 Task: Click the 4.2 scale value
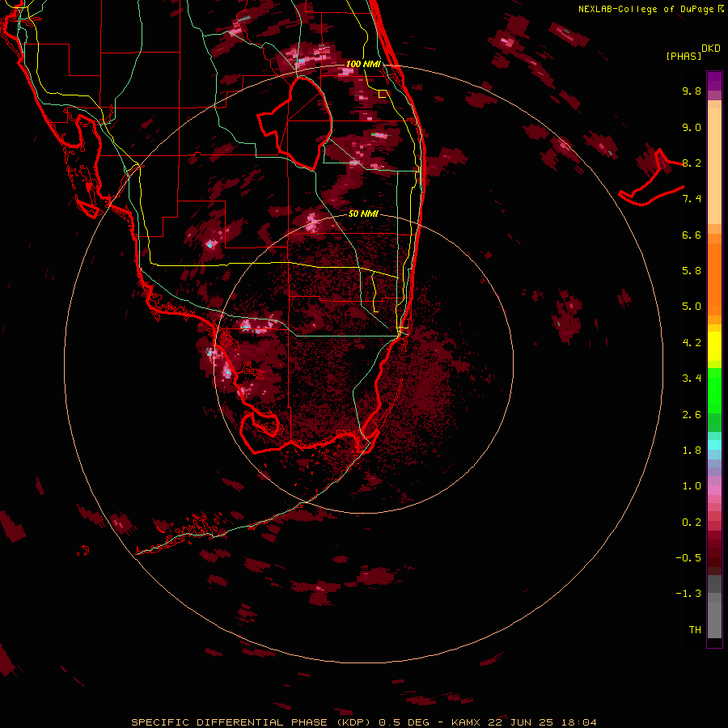click(x=692, y=343)
